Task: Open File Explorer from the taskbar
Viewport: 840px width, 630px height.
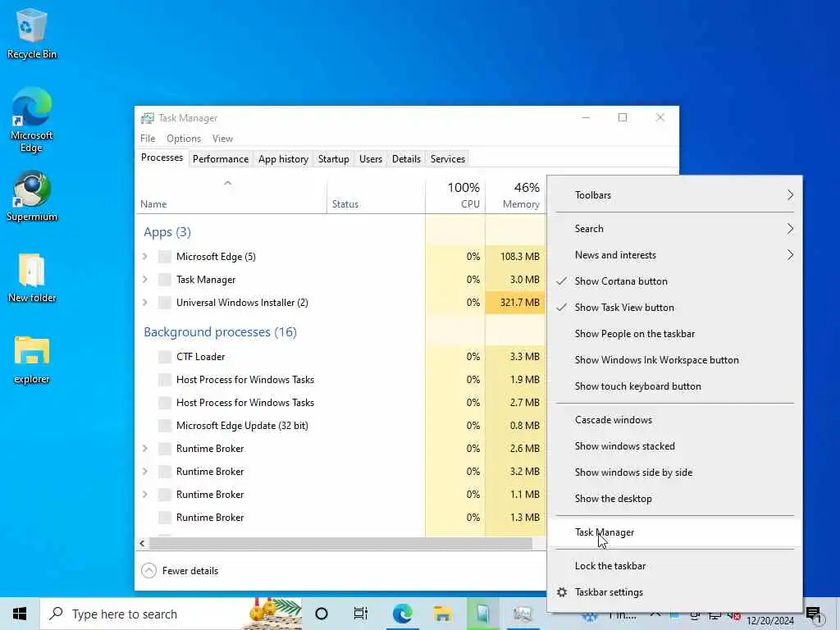Action: pos(442,614)
